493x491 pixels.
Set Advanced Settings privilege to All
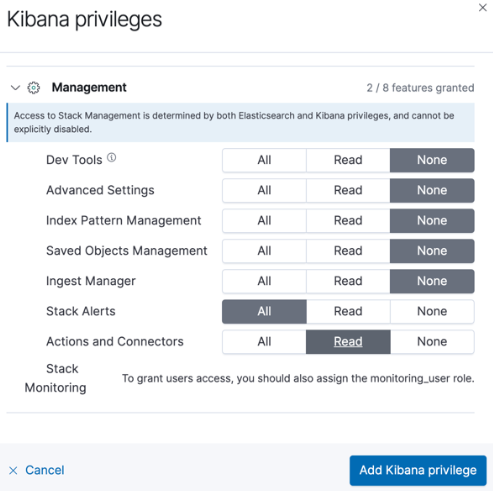264,191
